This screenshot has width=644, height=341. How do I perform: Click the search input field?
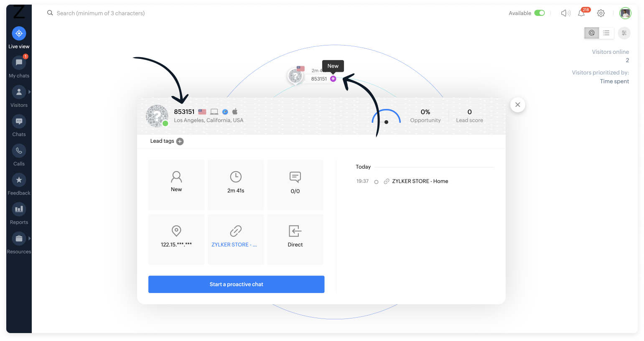100,13
